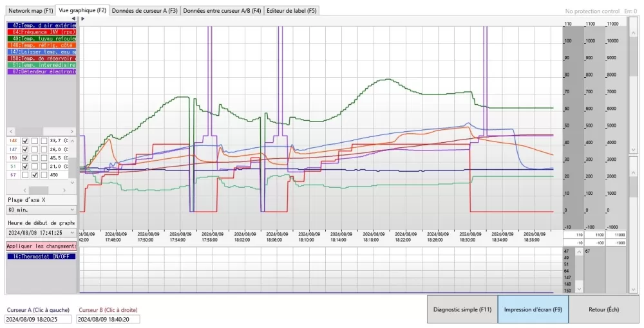Click data table horizontal scroll right arrow
Image resolution: width=644 pixels, height=328 pixels.
(x=64, y=190)
